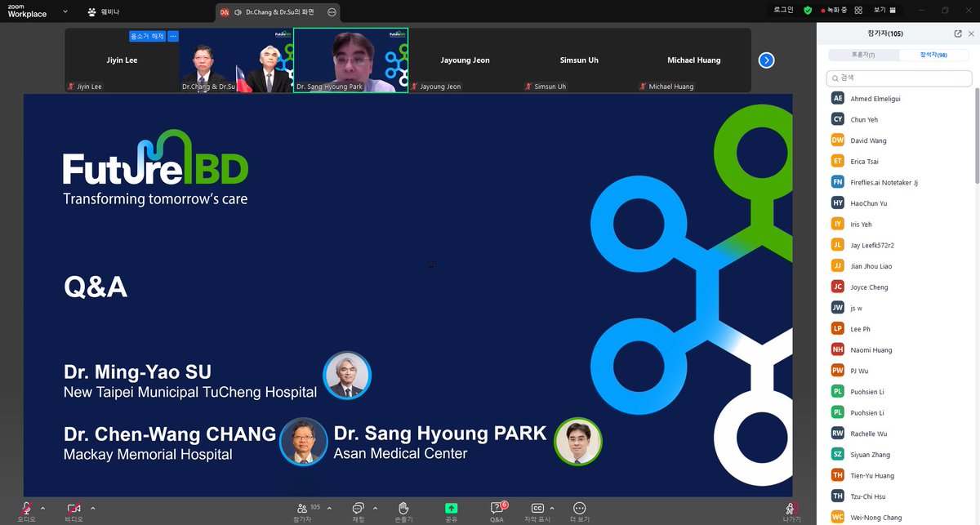Image resolution: width=980 pixels, height=525 pixels.
Task: Expand participants options arrow
Action: 328,507
